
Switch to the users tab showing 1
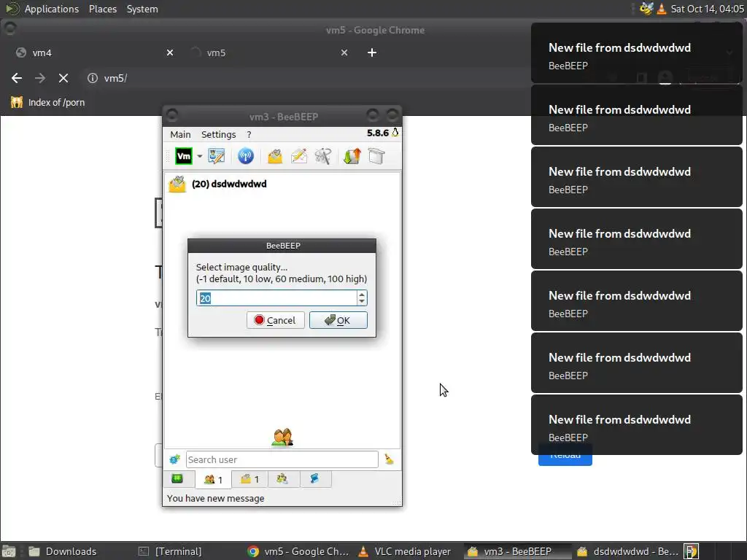click(213, 480)
